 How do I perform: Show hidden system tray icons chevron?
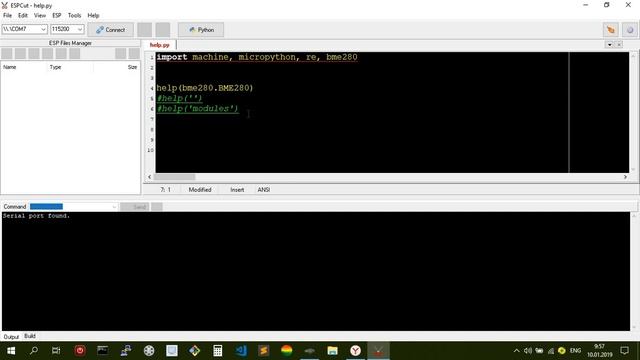click(516, 351)
